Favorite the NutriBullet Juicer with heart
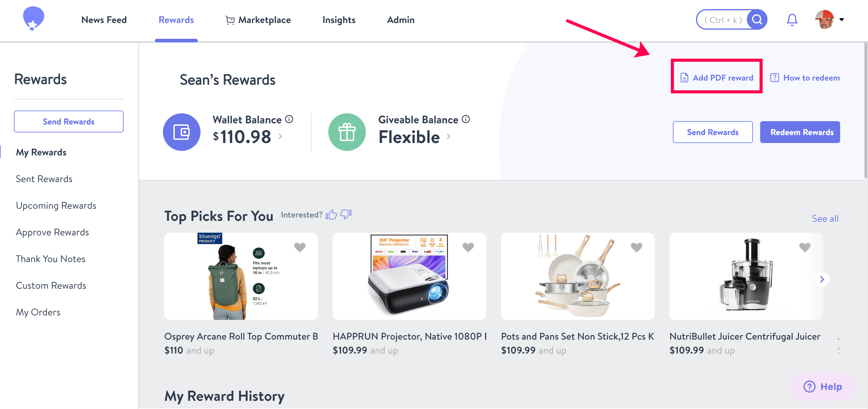 click(x=805, y=247)
